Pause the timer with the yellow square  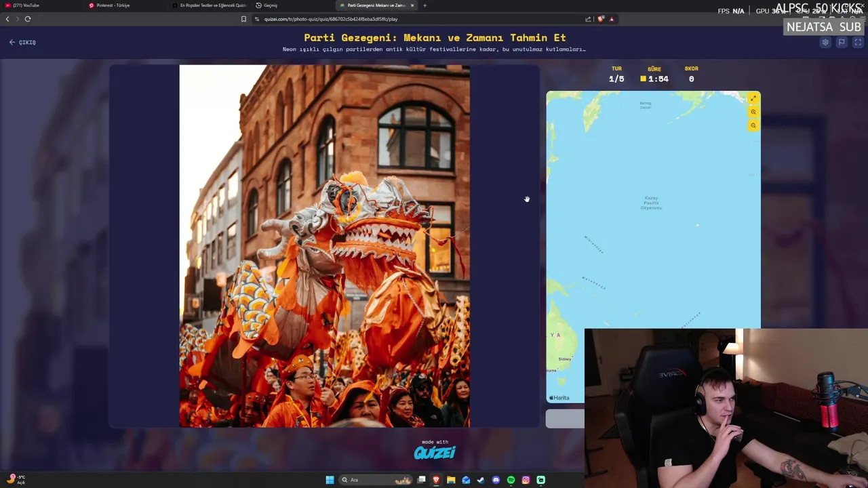(x=643, y=79)
